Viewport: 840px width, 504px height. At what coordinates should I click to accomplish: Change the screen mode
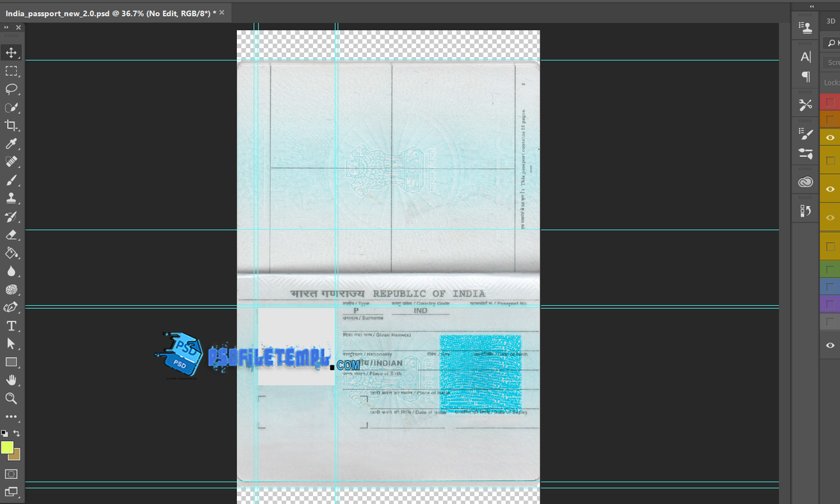[11, 492]
